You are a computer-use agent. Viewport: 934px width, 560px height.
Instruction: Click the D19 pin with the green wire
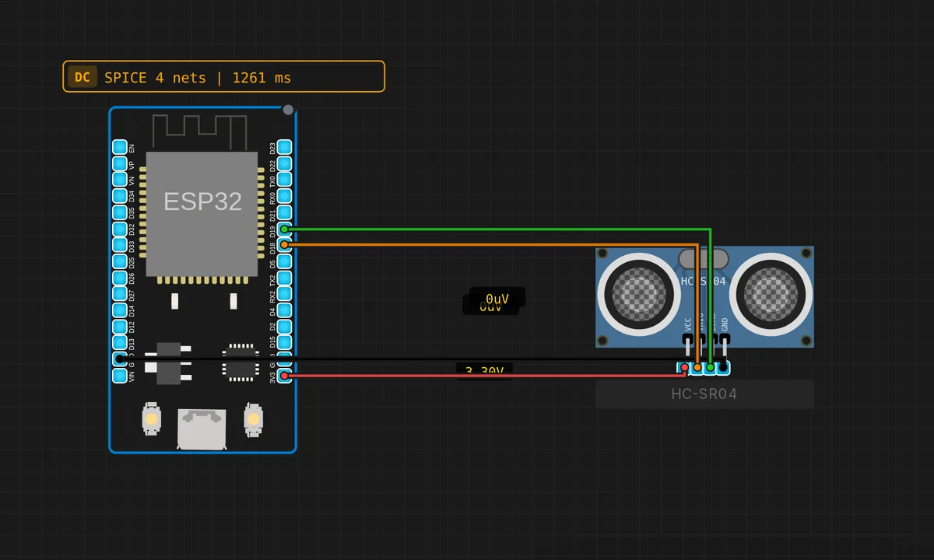pos(285,229)
